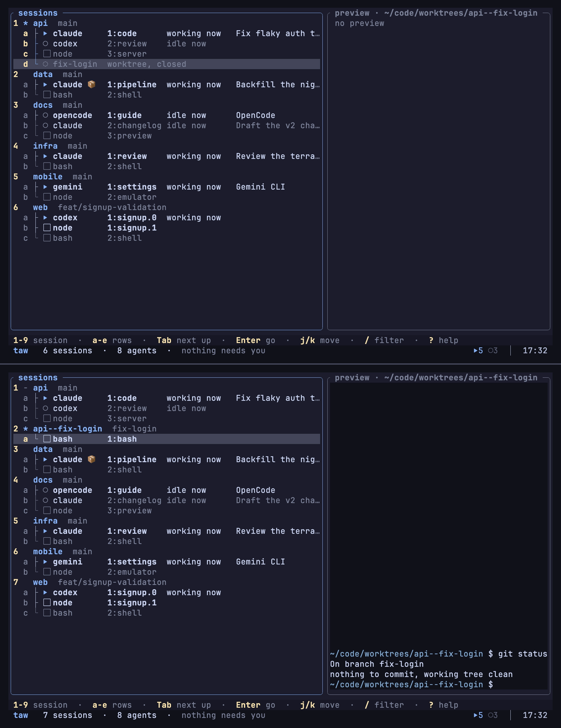Select the bash 1:bash pane row
561x728 pixels.
click(166, 439)
